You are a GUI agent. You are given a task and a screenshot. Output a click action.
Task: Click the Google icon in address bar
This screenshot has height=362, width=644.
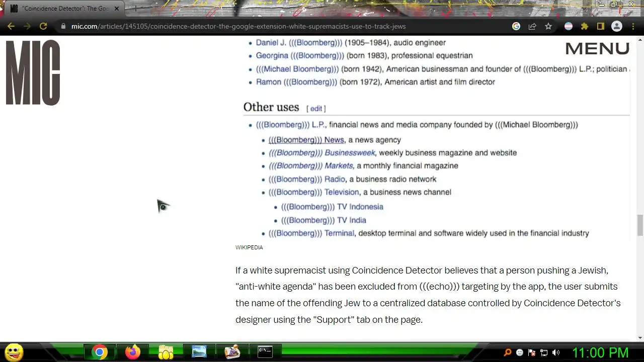[516, 26]
